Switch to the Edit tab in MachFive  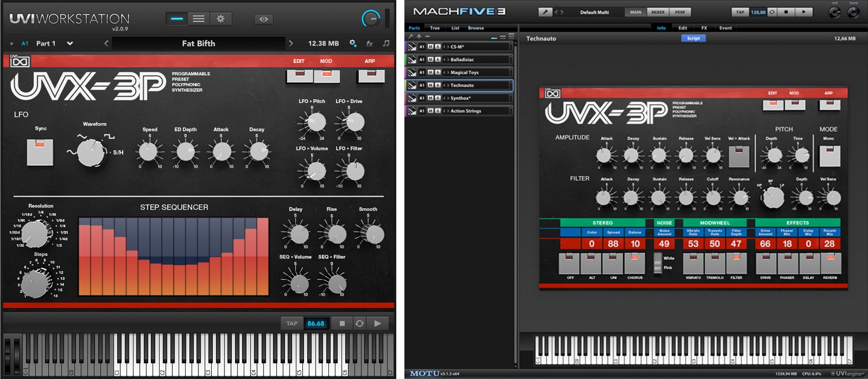coord(683,28)
